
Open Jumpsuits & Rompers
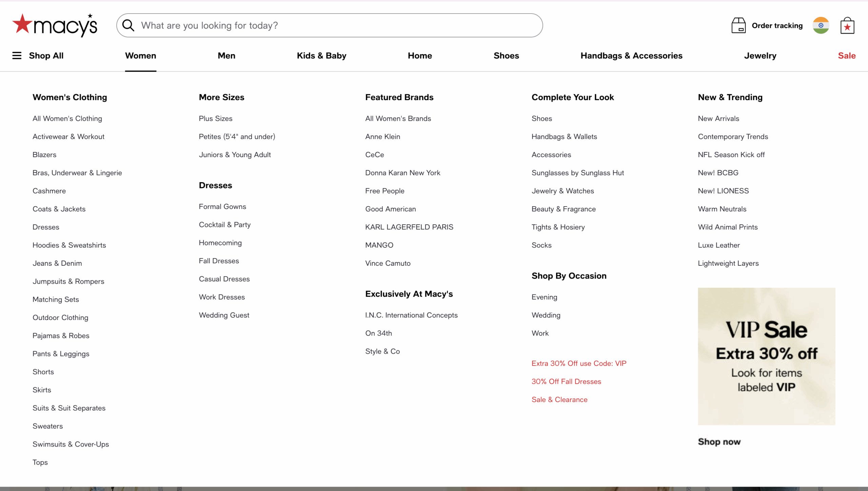pos(68,281)
